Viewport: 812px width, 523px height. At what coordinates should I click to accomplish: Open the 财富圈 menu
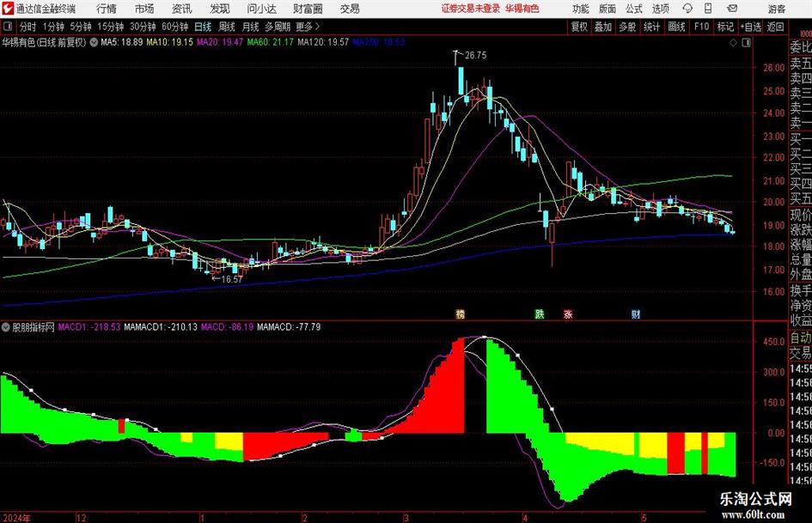tap(308, 9)
